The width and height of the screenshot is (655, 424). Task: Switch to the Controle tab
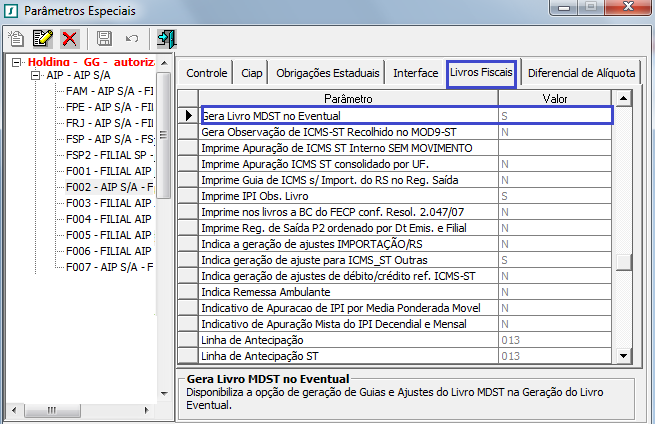(207, 73)
